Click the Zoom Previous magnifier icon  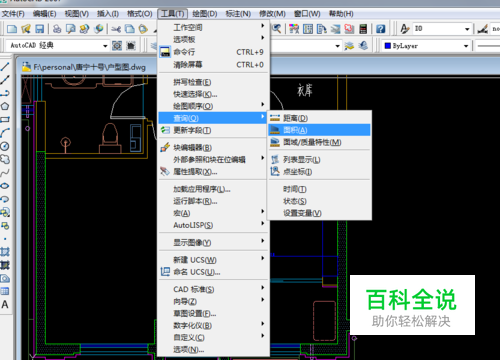276,29
